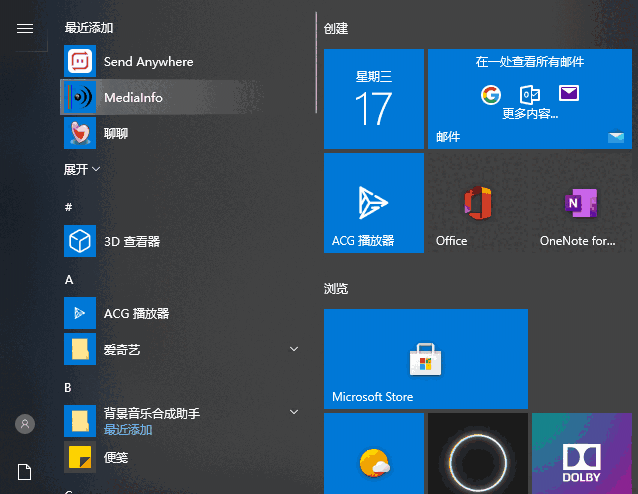
Task: Launch the ACG 播放器 tile
Action: (374, 203)
